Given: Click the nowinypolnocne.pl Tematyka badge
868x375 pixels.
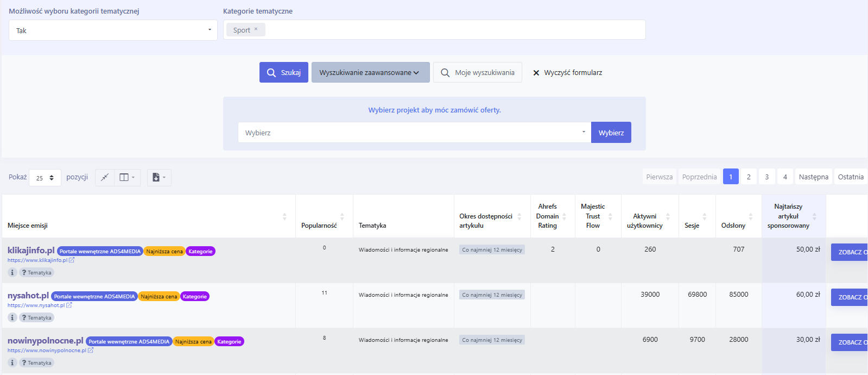Looking at the screenshot, I should (37, 362).
